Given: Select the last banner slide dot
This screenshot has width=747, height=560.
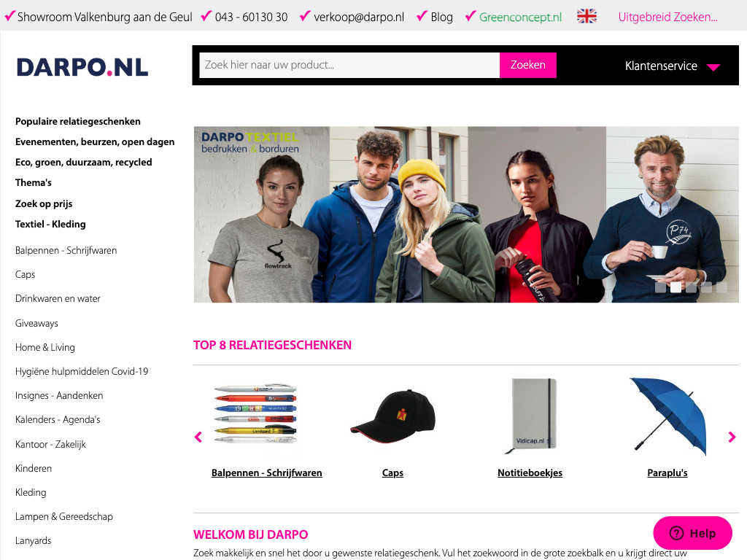Looking at the screenshot, I should [721, 287].
